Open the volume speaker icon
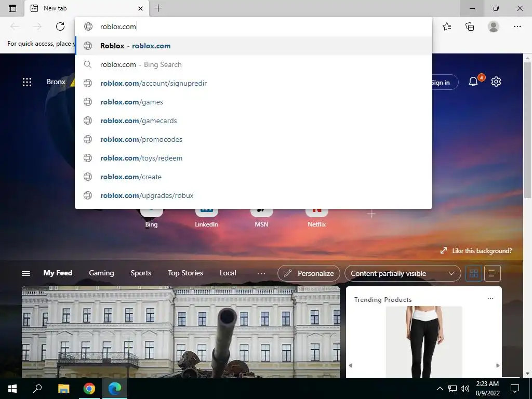 point(465,389)
